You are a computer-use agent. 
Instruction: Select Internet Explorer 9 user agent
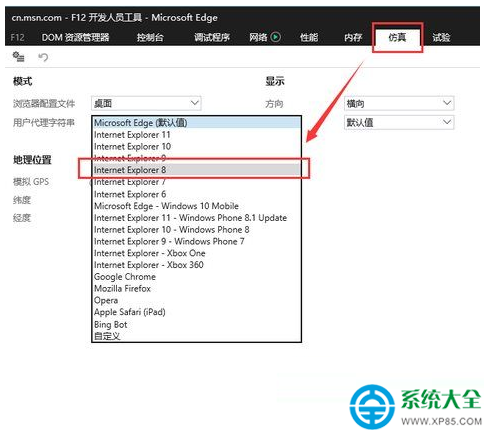pos(196,158)
